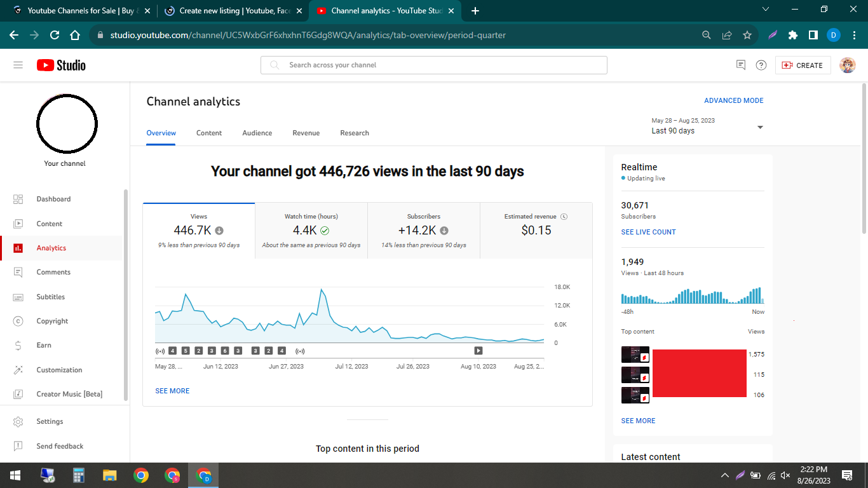The image size is (868, 488).
Task: Open the hamburger menu in YouTube Studio
Action: click(x=18, y=65)
